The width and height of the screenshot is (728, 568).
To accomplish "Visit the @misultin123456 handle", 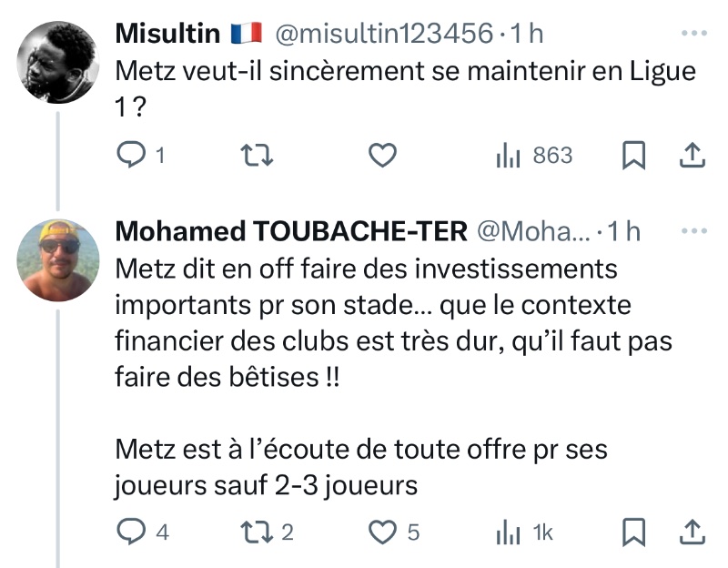I will (382, 35).
